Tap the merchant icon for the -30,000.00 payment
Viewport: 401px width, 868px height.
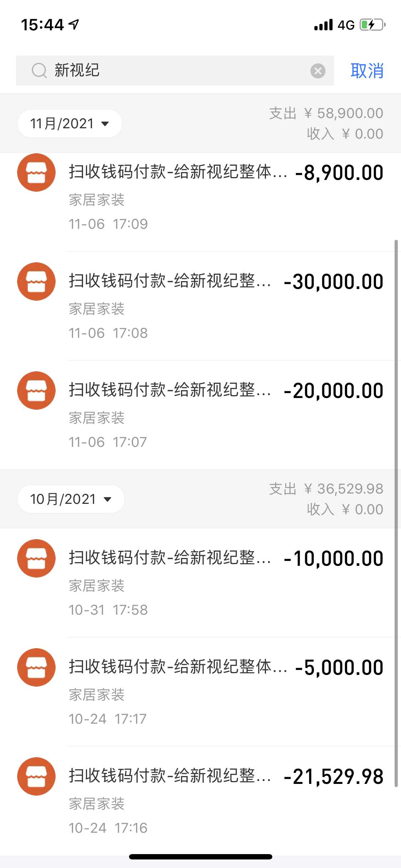click(36, 281)
